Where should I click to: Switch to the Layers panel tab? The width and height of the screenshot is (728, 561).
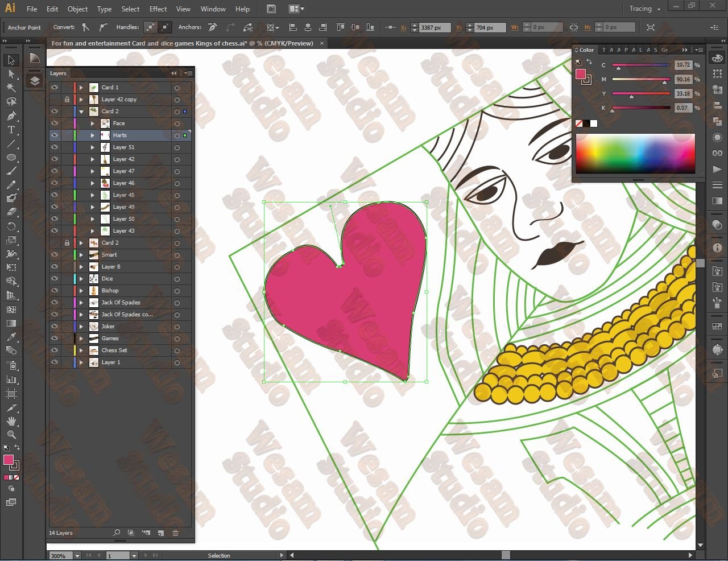[x=58, y=73]
